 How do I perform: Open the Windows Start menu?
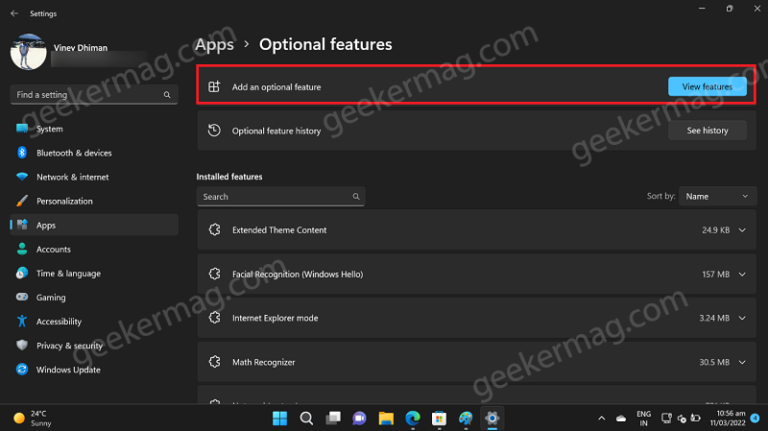point(280,417)
